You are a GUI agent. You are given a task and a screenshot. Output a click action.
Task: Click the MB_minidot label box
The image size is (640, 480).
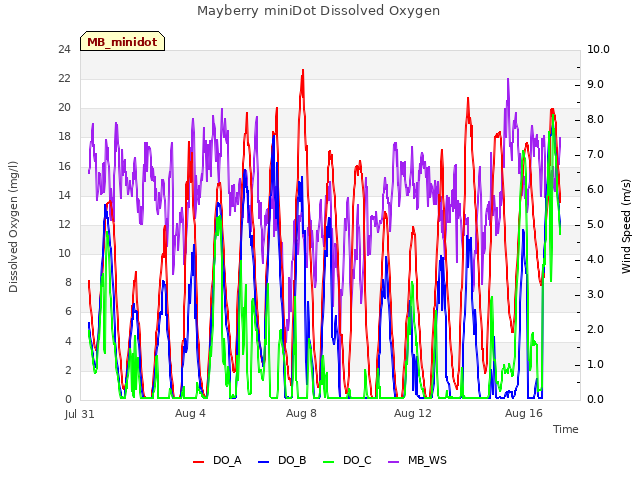tap(122, 41)
